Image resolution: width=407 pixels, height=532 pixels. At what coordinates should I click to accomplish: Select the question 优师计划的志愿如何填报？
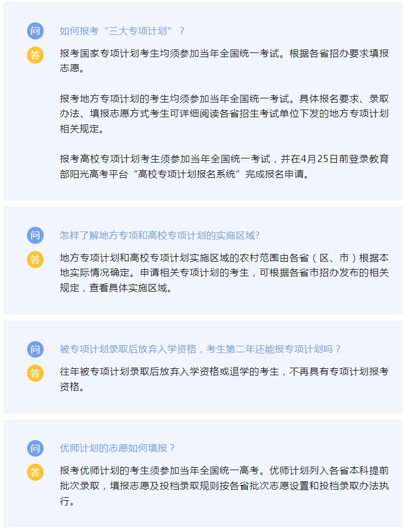117,448
